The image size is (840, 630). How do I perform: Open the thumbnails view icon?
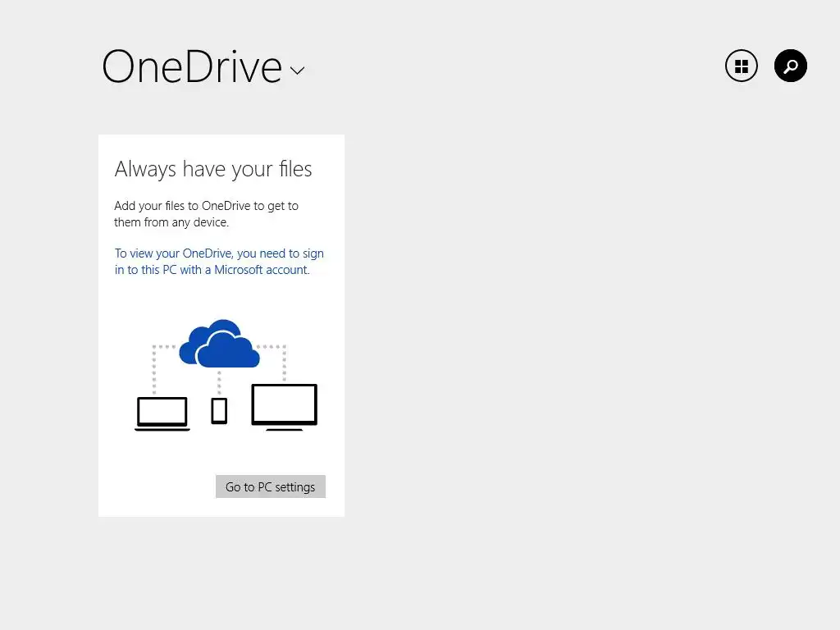click(x=741, y=66)
